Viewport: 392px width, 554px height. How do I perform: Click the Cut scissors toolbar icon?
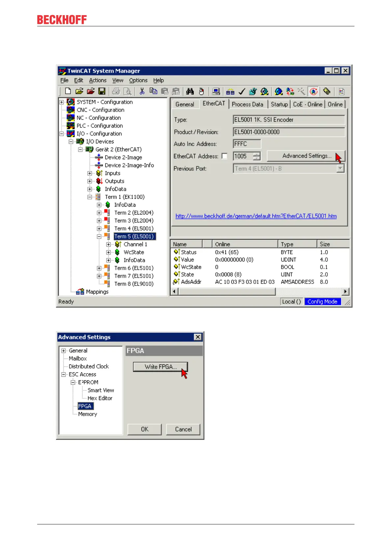[x=142, y=91]
